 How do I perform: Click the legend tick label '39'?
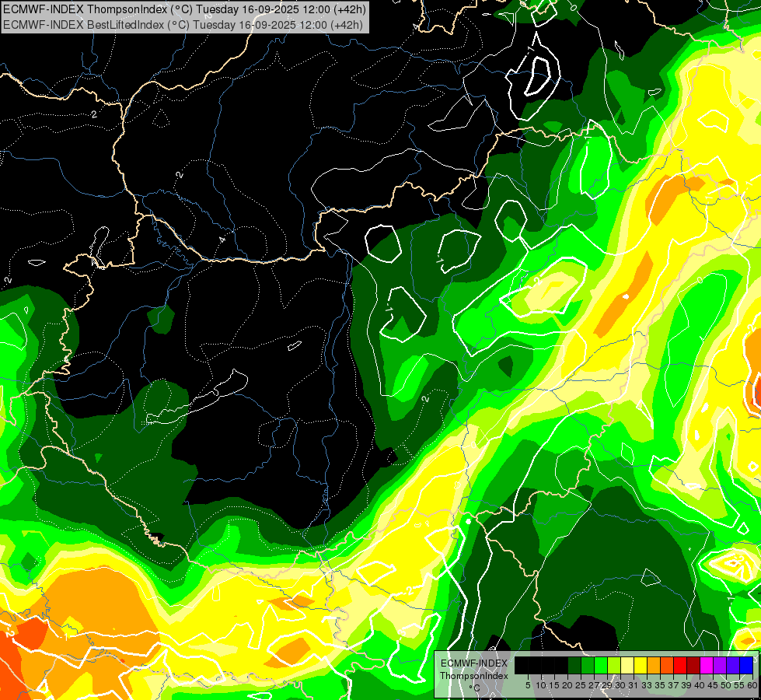pyautogui.click(x=686, y=685)
